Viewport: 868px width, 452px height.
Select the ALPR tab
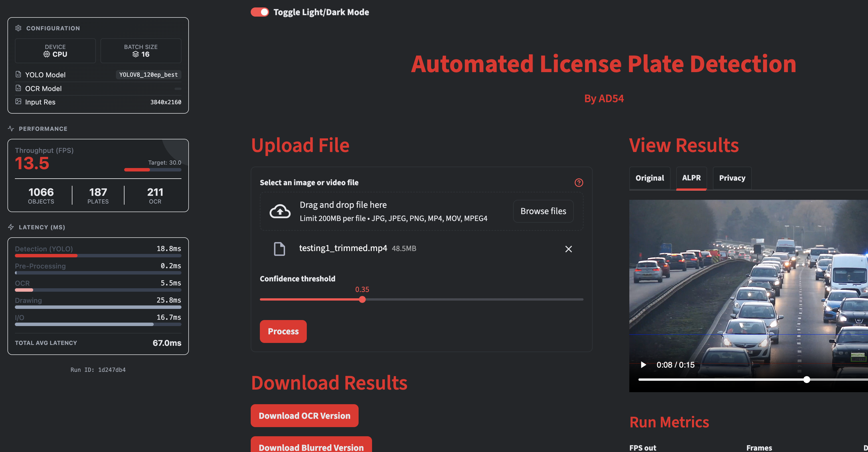(x=691, y=178)
